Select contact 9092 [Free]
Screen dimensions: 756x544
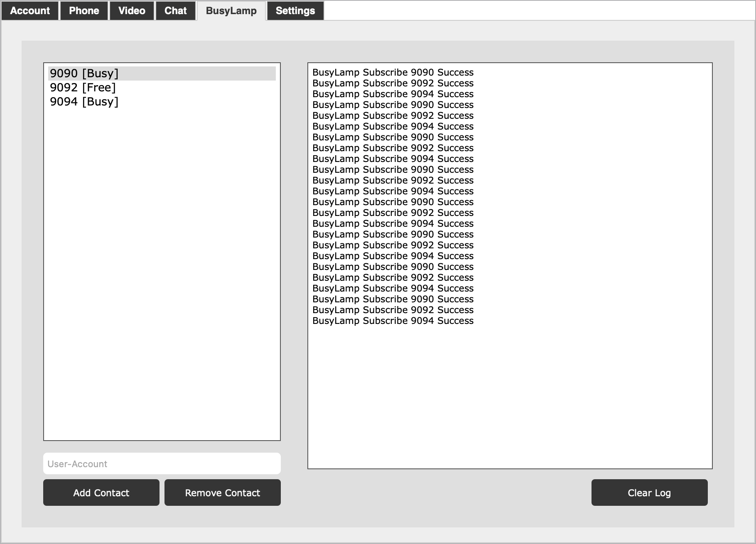tap(162, 88)
